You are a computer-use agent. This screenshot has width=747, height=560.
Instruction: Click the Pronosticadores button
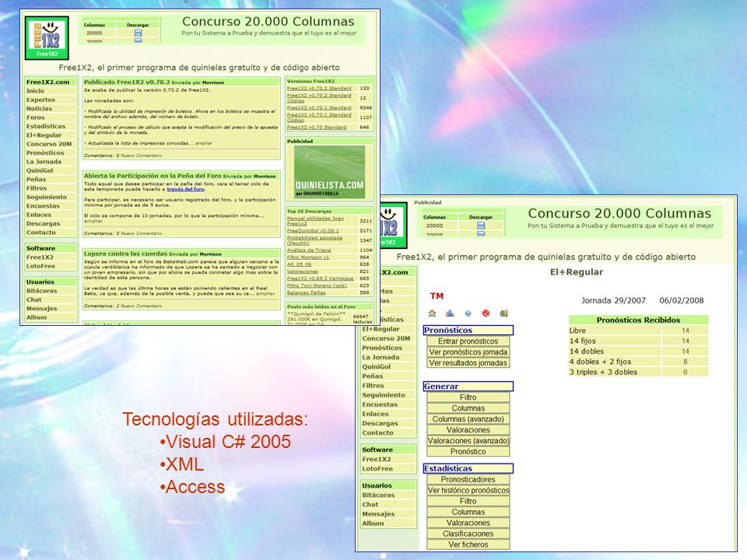[x=468, y=480]
